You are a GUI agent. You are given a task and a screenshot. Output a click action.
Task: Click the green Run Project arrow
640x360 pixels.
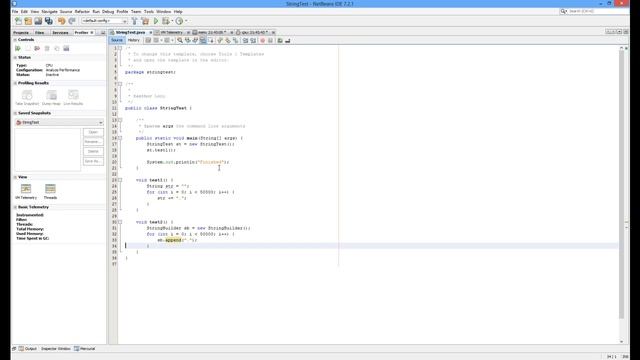(x=156, y=21)
